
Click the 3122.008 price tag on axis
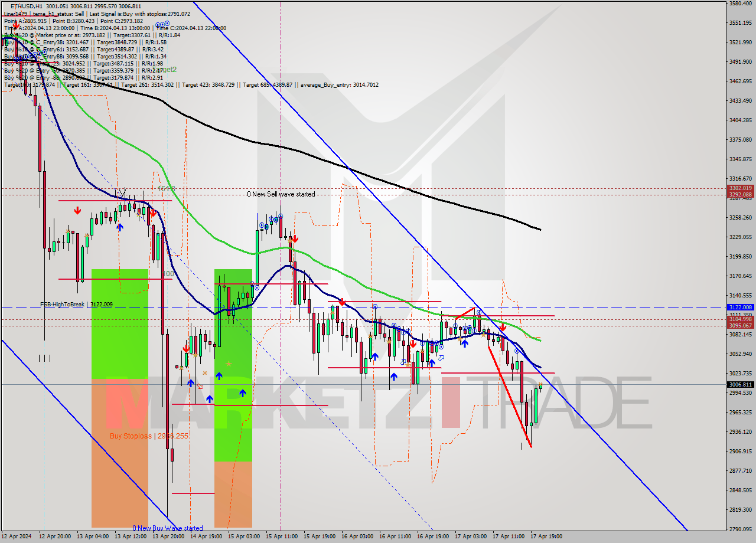click(x=740, y=308)
